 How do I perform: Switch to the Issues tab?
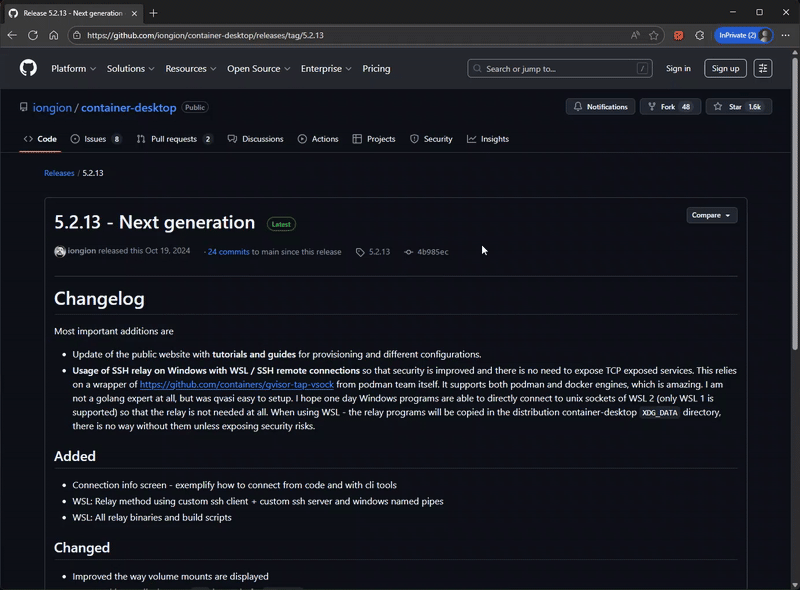pyautogui.click(x=95, y=139)
